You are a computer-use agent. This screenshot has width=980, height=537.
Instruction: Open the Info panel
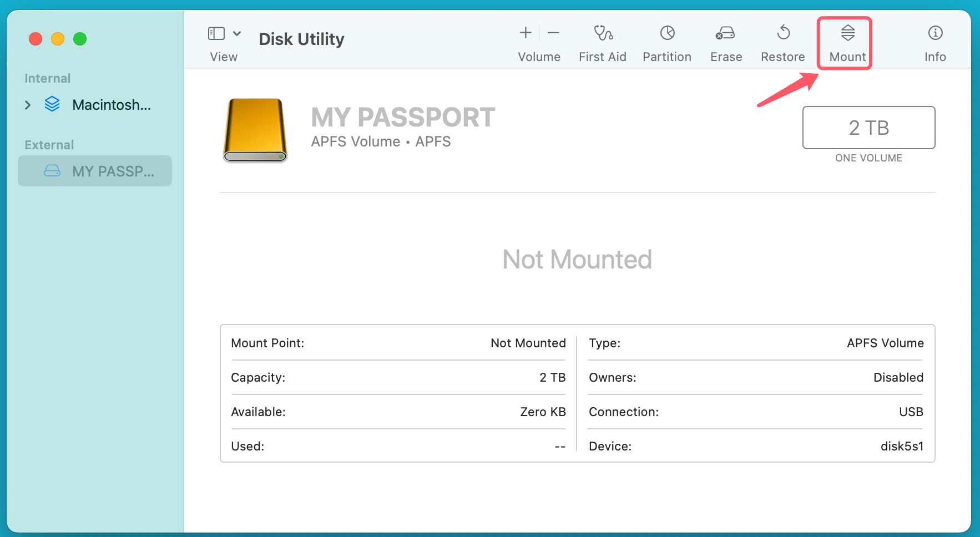(x=935, y=33)
